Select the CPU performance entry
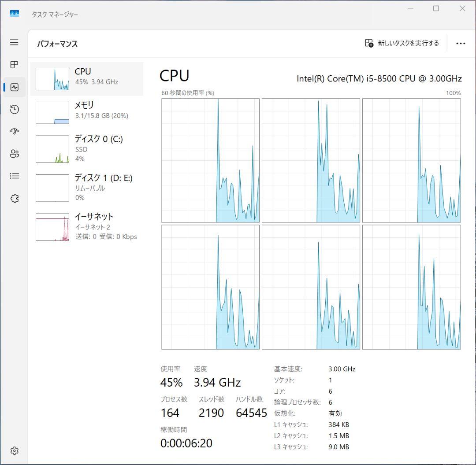 point(88,78)
